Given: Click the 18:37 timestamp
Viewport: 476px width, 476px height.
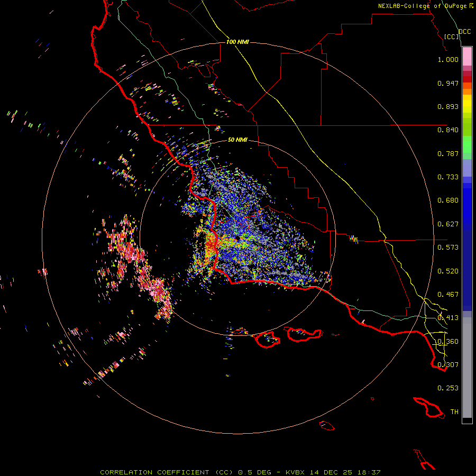Looking at the screenshot, I should pyautogui.click(x=369, y=472).
